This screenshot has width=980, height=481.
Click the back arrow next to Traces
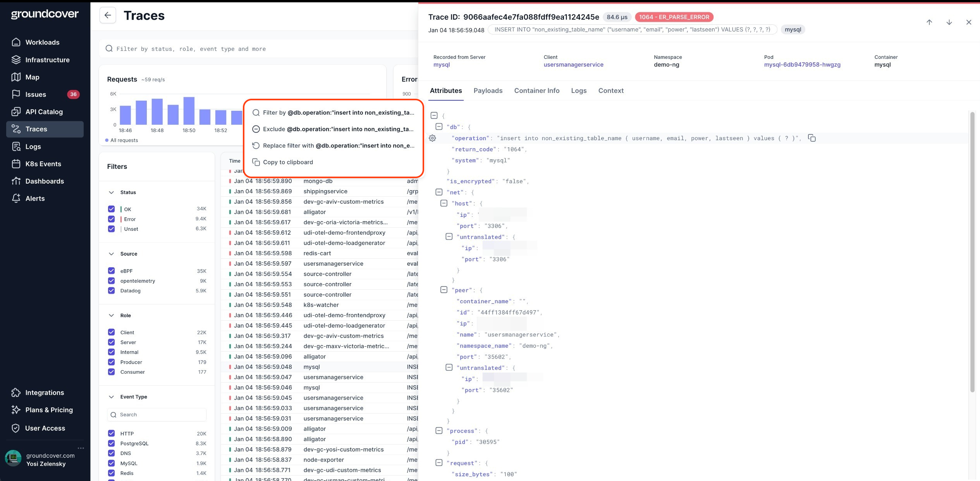[108, 15]
